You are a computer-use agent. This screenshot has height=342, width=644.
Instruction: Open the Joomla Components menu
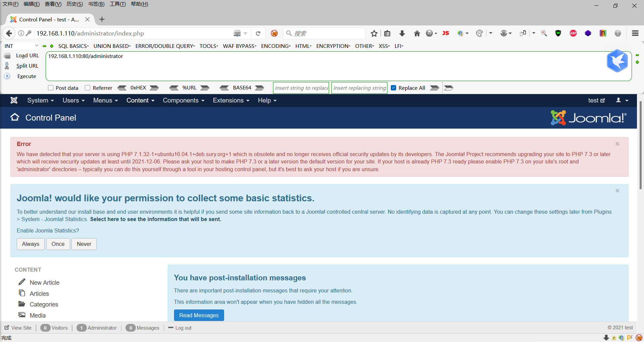point(183,100)
